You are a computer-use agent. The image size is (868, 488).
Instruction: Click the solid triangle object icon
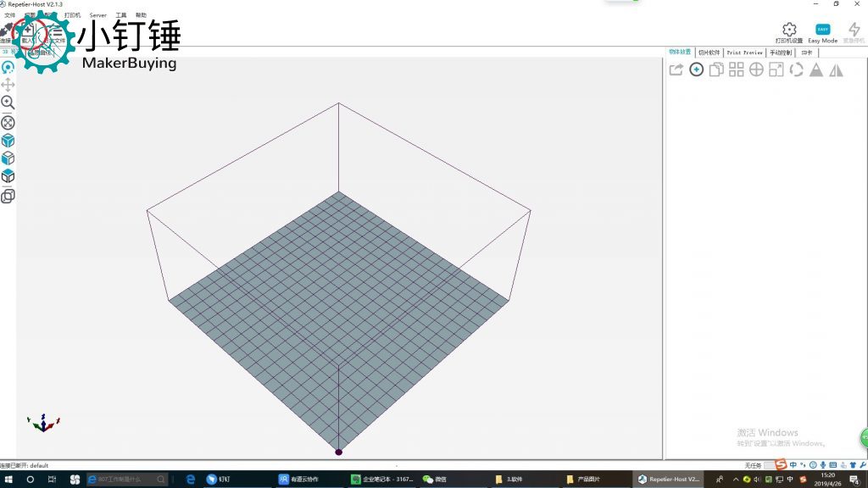pyautogui.click(x=816, y=69)
